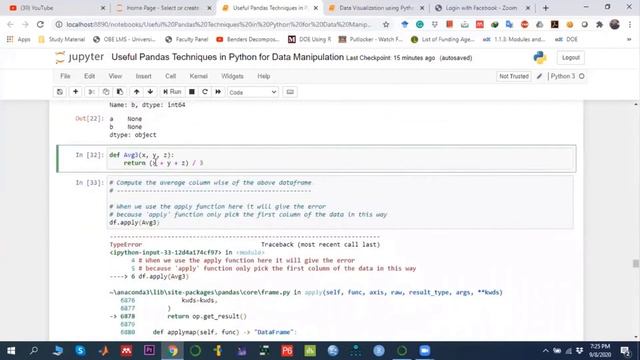Viewport: 640px width, 360px height.
Task: Bookmark this page with the star icon
Action: (x=386, y=24)
